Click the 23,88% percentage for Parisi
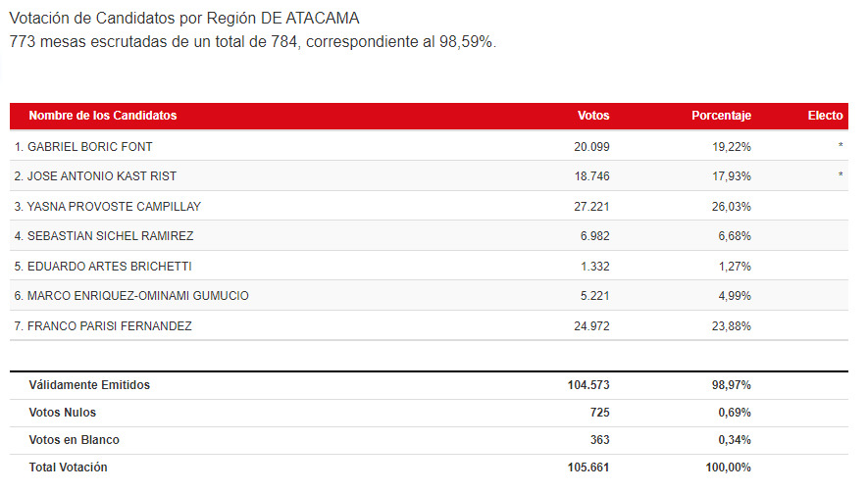The image size is (868, 492). 732,326
